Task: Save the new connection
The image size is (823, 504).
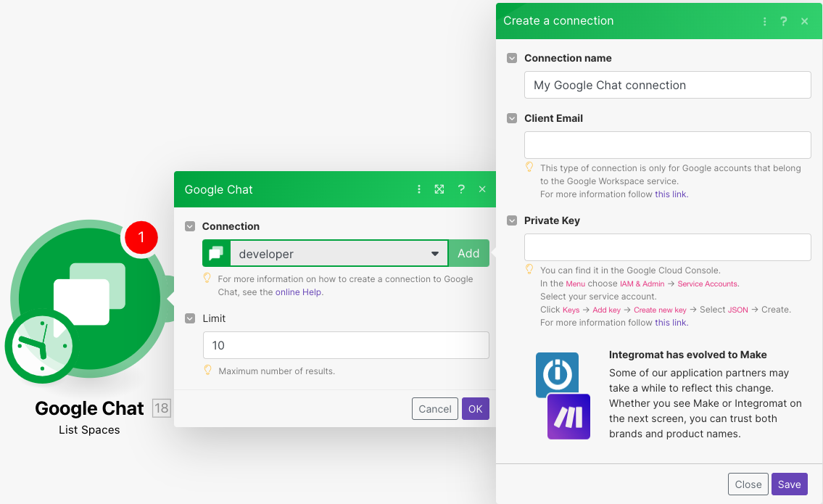Action: pyautogui.click(x=789, y=484)
